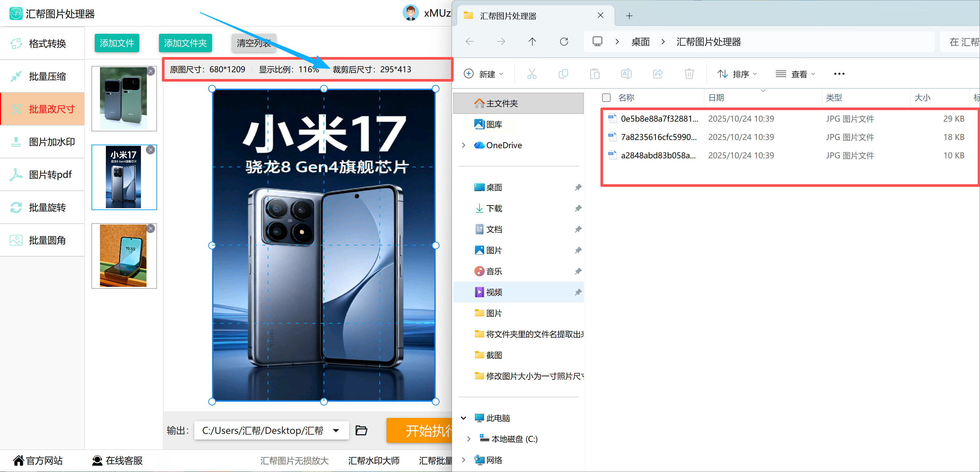Click the cut scissors icon

532,74
